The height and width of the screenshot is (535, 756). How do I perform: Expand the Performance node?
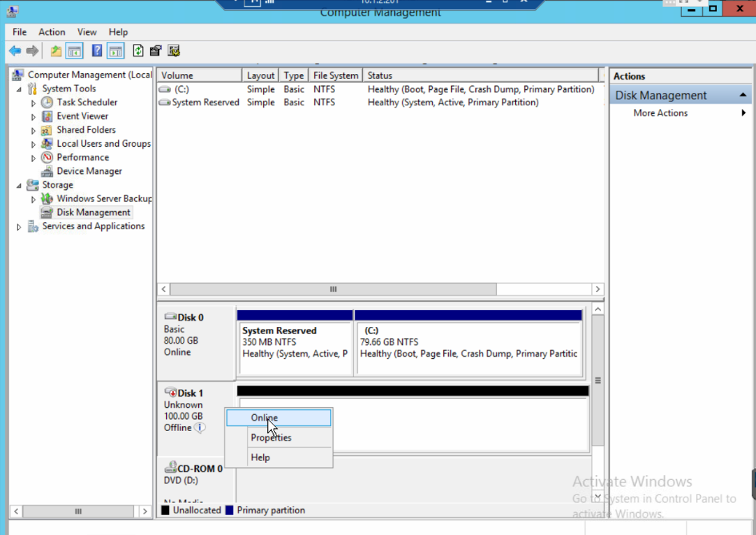point(34,158)
